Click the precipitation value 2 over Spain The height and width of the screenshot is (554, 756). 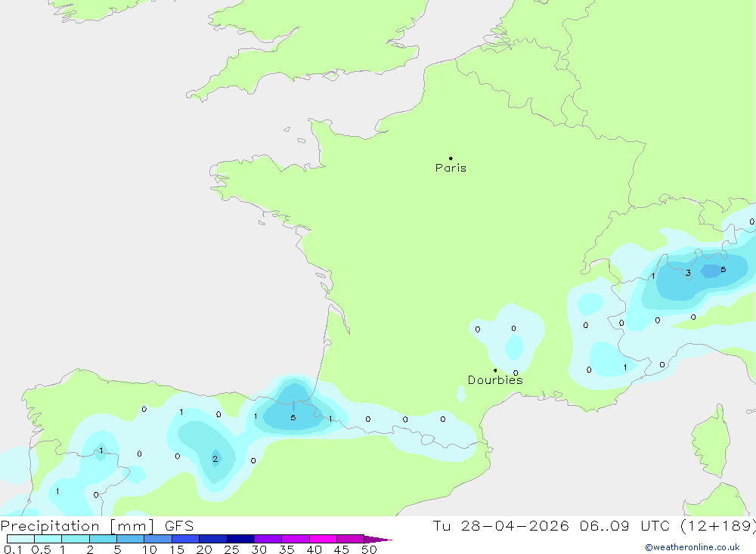point(215,459)
